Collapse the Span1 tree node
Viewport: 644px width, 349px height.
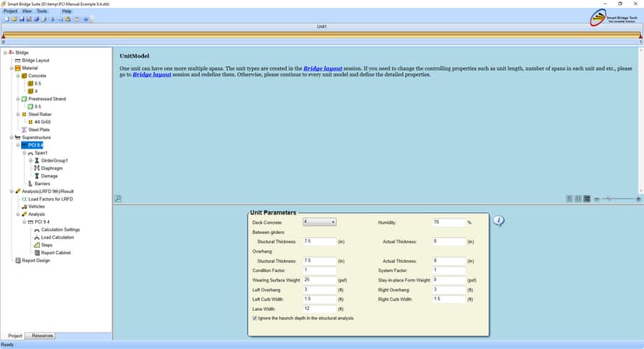pos(24,153)
